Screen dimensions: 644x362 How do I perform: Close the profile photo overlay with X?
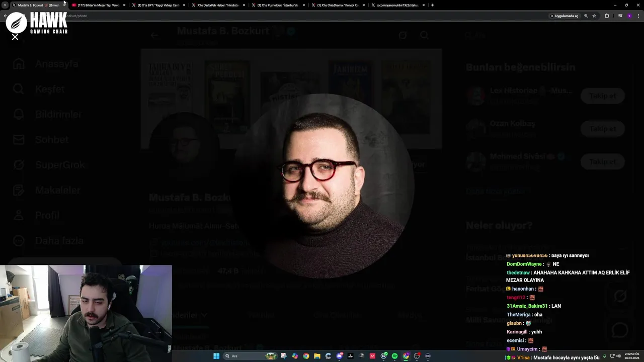pyautogui.click(x=15, y=37)
